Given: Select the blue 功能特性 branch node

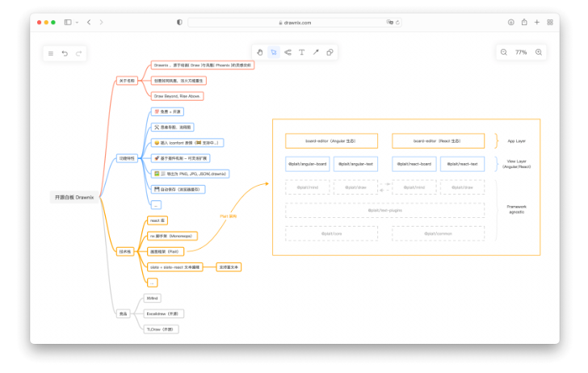Looking at the screenshot, I should tap(127, 158).
